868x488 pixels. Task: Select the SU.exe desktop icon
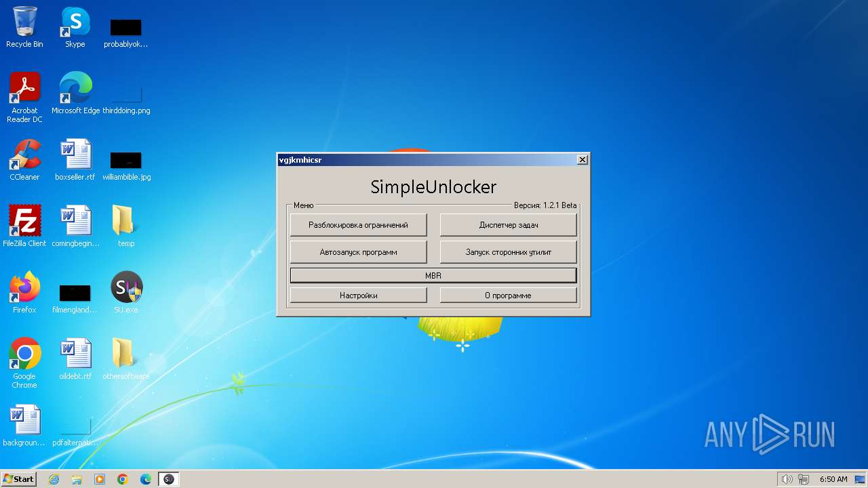126,293
